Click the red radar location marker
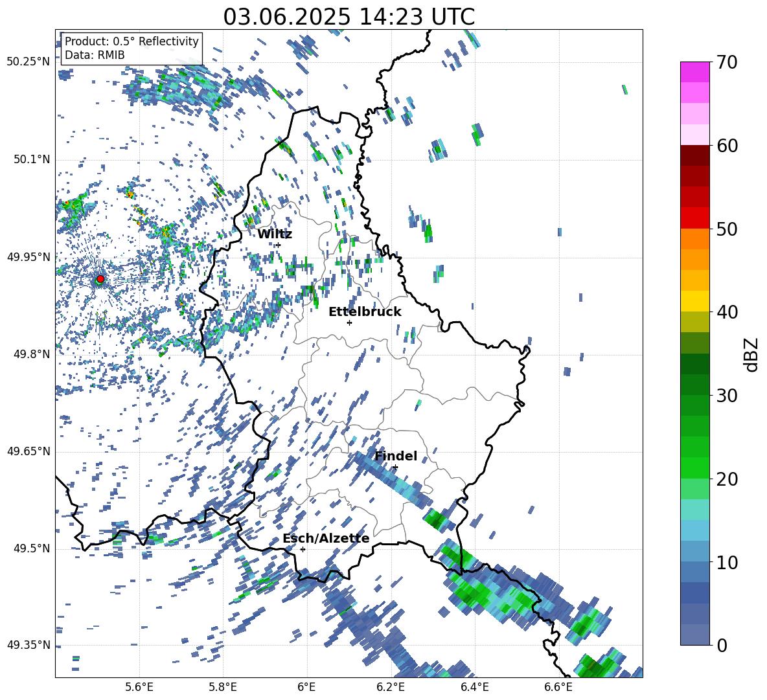Viewport: 767px width, 700px height. coord(100,279)
